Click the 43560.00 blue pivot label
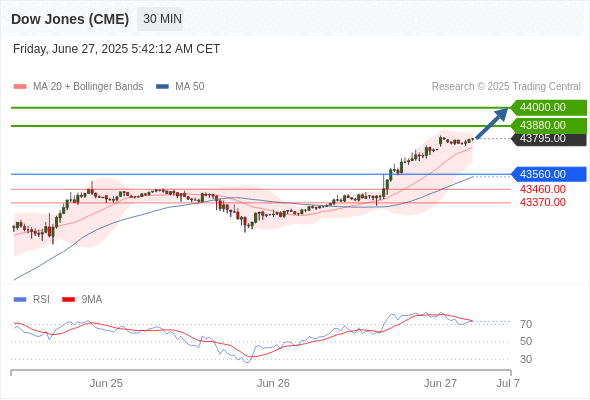 click(549, 174)
